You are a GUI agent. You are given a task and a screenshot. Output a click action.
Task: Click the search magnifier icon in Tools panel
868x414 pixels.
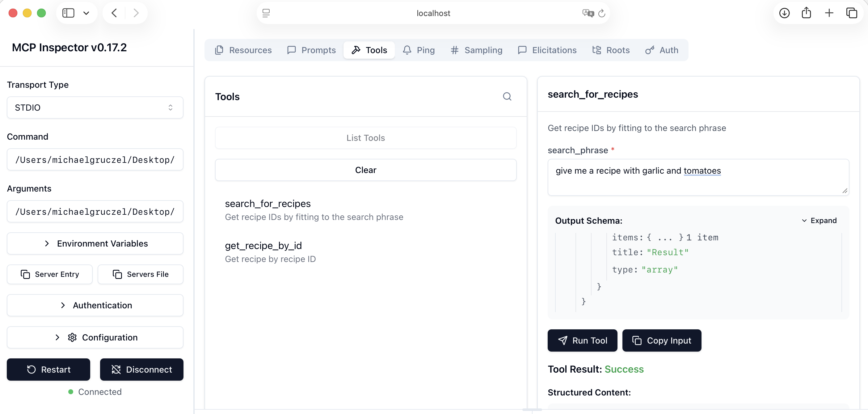pyautogui.click(x=507, y=97)
